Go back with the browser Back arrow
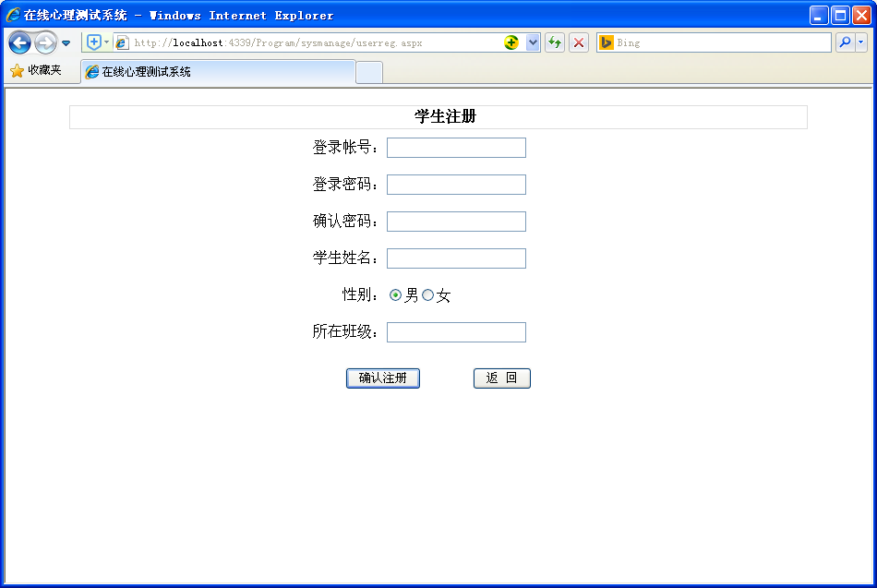 pos(19,42)
